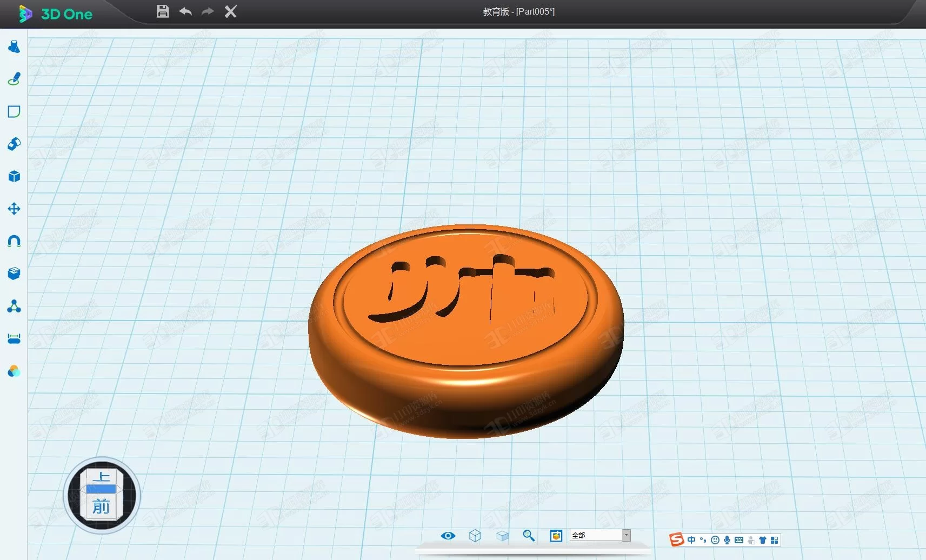Click the Sogou input method S logo
The height and width of the screenshot is (560, 926).
pos(677,539)
